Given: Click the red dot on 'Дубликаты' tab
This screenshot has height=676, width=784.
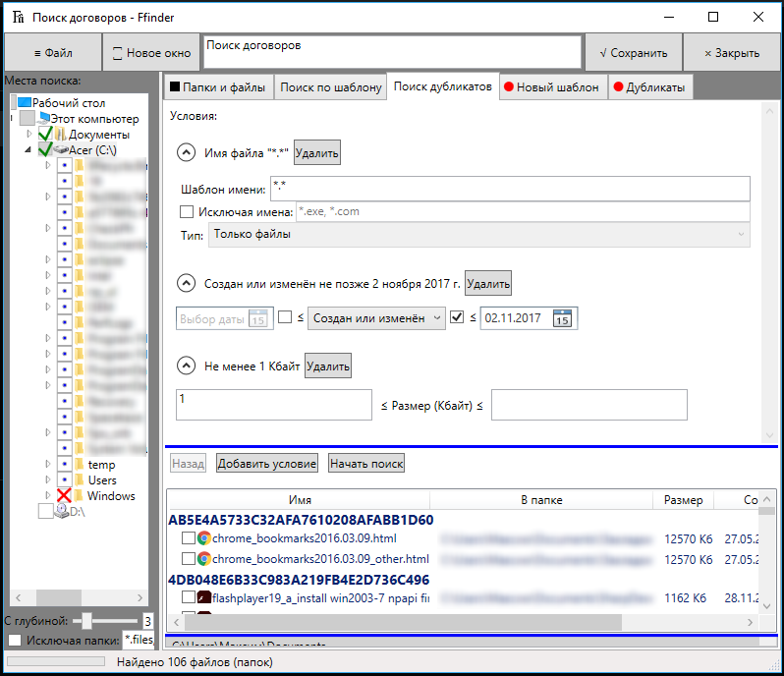Looking at the screenshot, I should 619,86.
